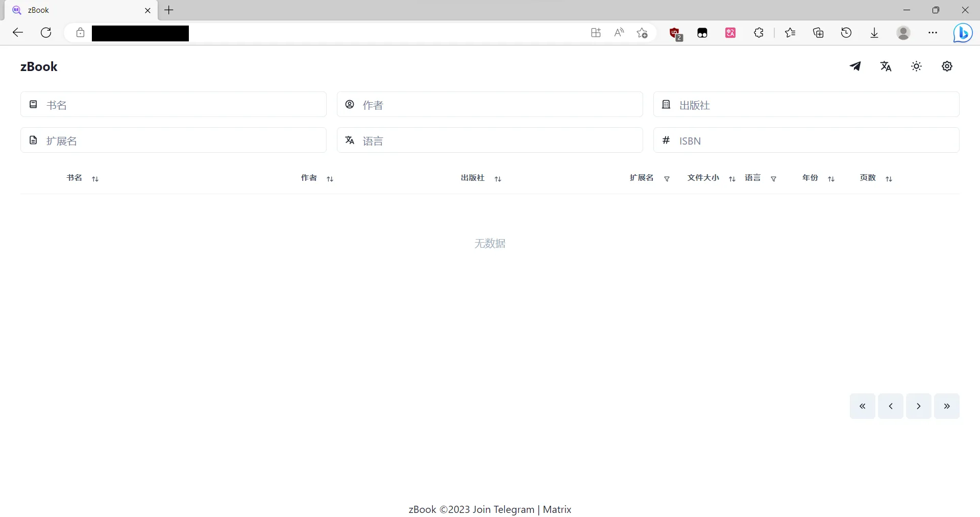Select the zBook browser tab

pos(81,10)
